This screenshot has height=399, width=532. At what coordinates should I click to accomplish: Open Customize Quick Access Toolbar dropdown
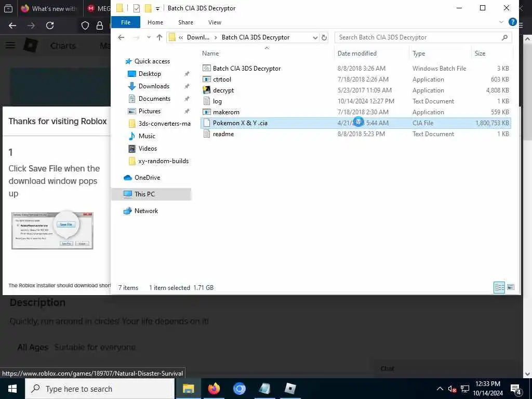click(x=157, y=8)
